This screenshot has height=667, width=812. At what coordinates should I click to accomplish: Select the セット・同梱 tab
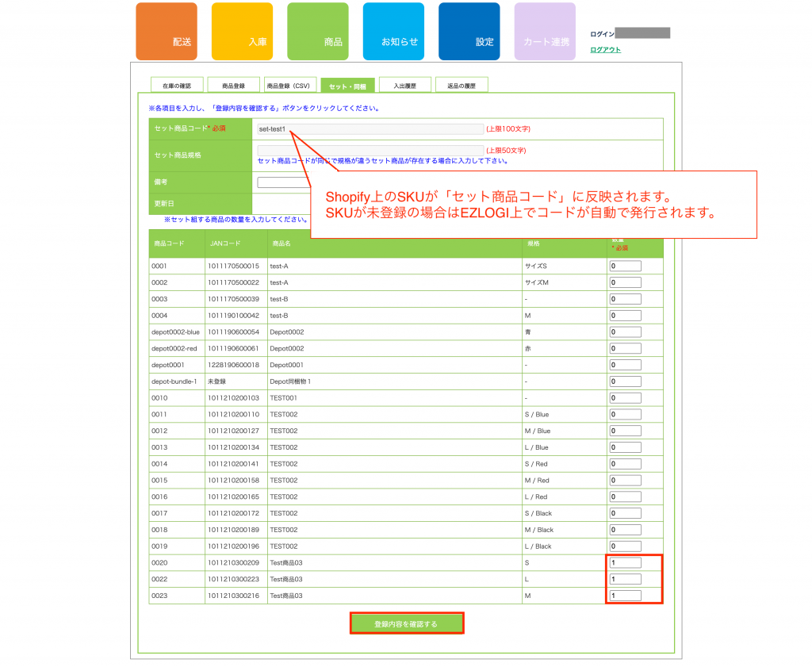347,85
